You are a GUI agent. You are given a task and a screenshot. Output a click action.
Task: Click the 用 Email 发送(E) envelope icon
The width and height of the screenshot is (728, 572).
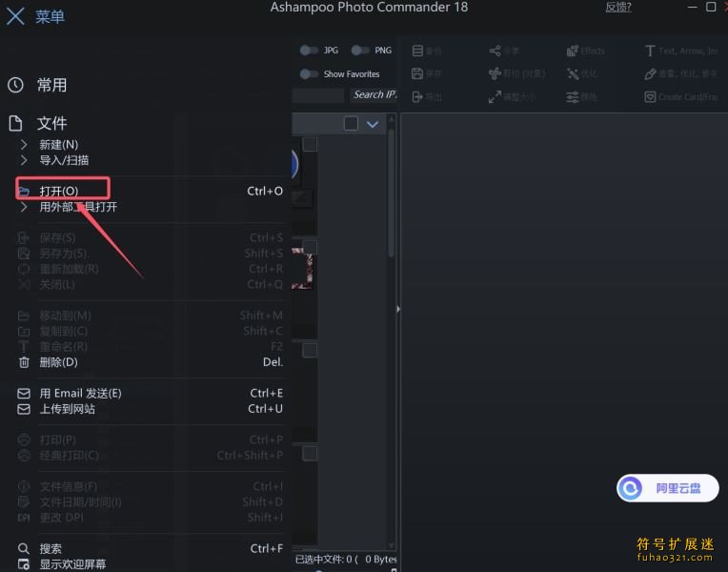tap(24, 394)
